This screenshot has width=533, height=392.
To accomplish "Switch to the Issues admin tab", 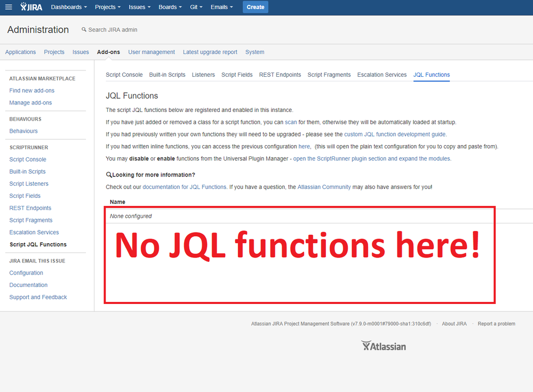I will pos(81,52).
